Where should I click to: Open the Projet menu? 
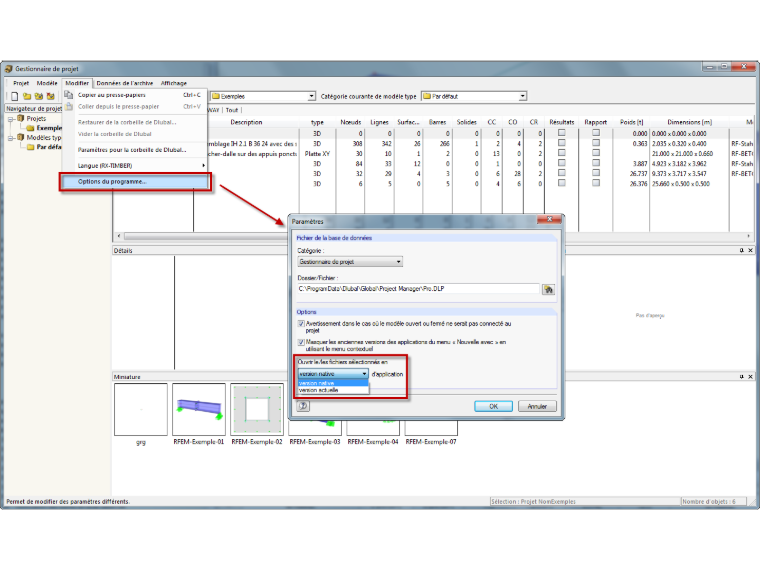[21, 83]
